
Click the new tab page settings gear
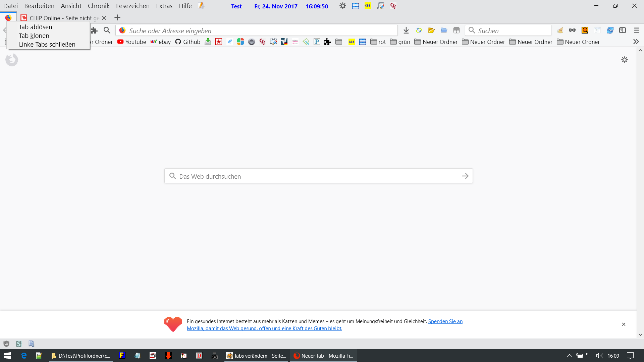coord(624,60)
